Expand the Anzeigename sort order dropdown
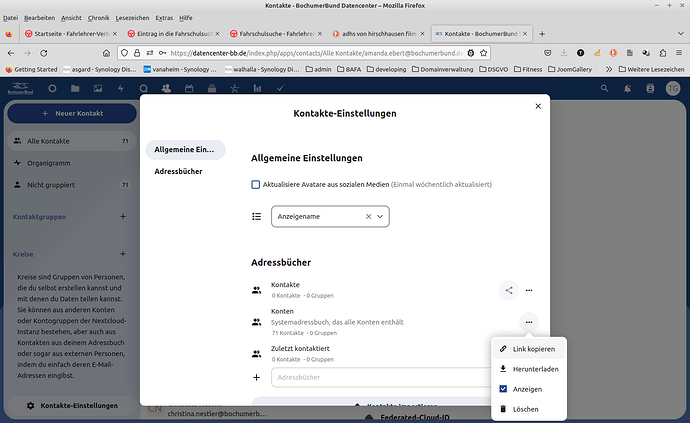The height and width of the screenshot is (423, 690). pos(380,216)
